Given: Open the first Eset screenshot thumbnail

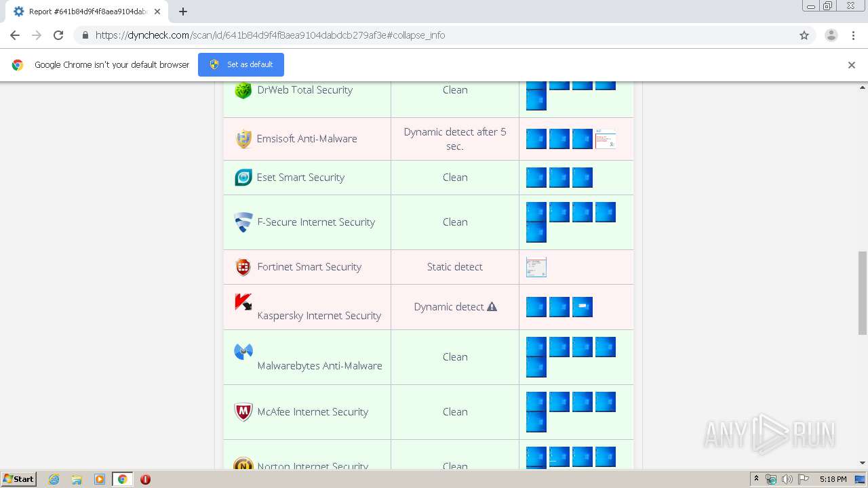Looking at the screenshot, I should (x=536, y=178).
